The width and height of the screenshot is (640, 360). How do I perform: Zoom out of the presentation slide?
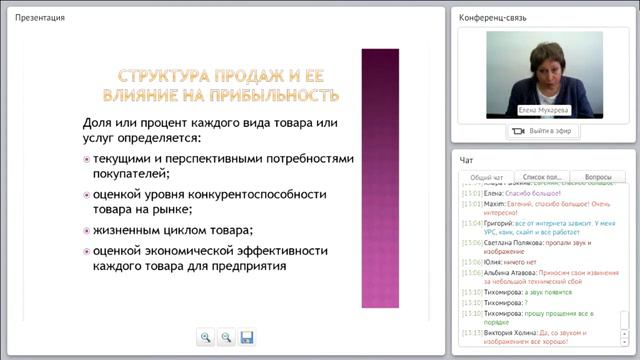coord(226,338)
